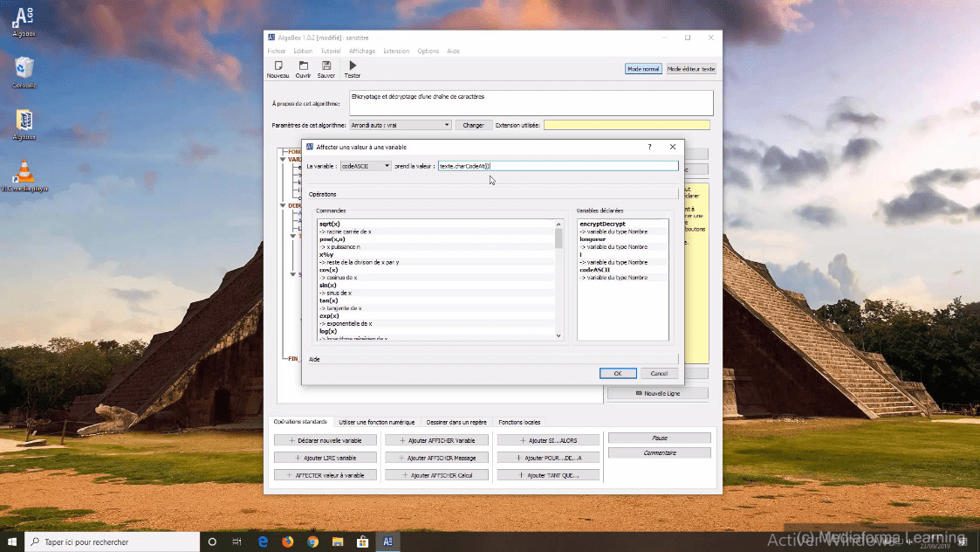
Task: Confirm the dialog with OK
Action: 617,373
